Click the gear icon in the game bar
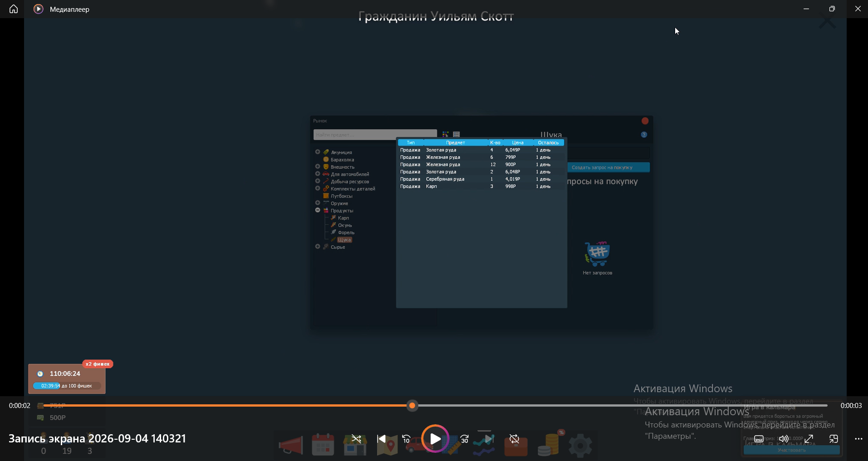The width and height of the screenshot is (868, 461). (x=580, y=445)
